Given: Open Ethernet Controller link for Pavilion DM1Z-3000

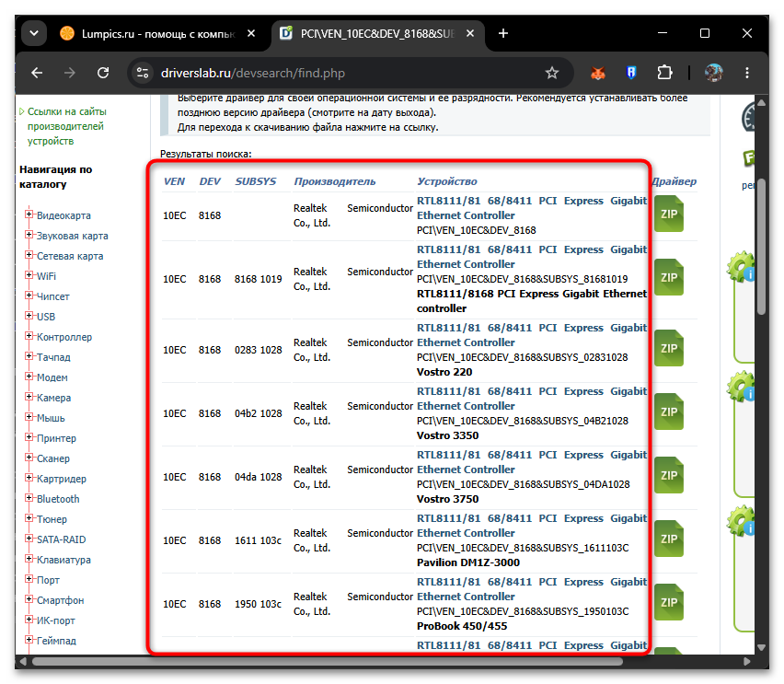Looking at the screenshot, I should pos(532,526).
